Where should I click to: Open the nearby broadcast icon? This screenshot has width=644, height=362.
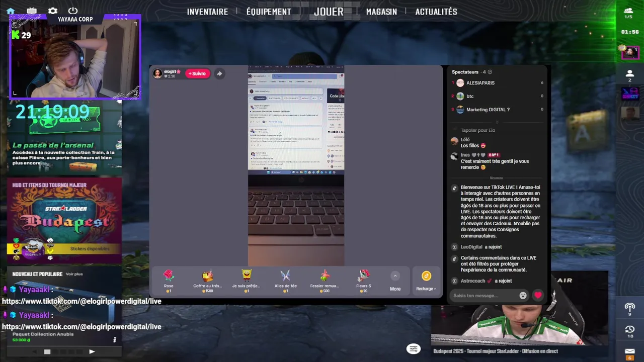[x=629, y=309]
